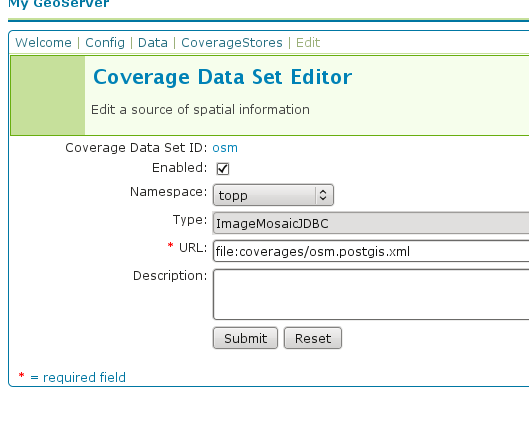Click the required field legend asterisk
Screen dimensions: 529x441
(x=22, y=375)
